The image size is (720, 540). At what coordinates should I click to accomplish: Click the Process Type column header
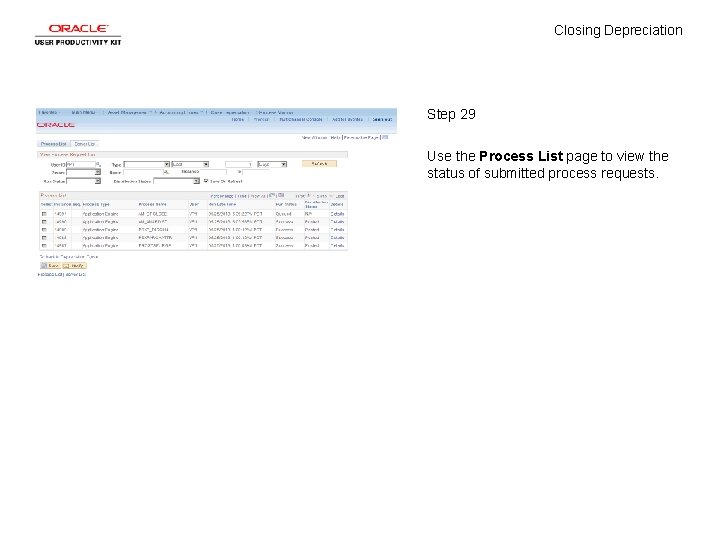pyautogui.click(x=96, y=204)
